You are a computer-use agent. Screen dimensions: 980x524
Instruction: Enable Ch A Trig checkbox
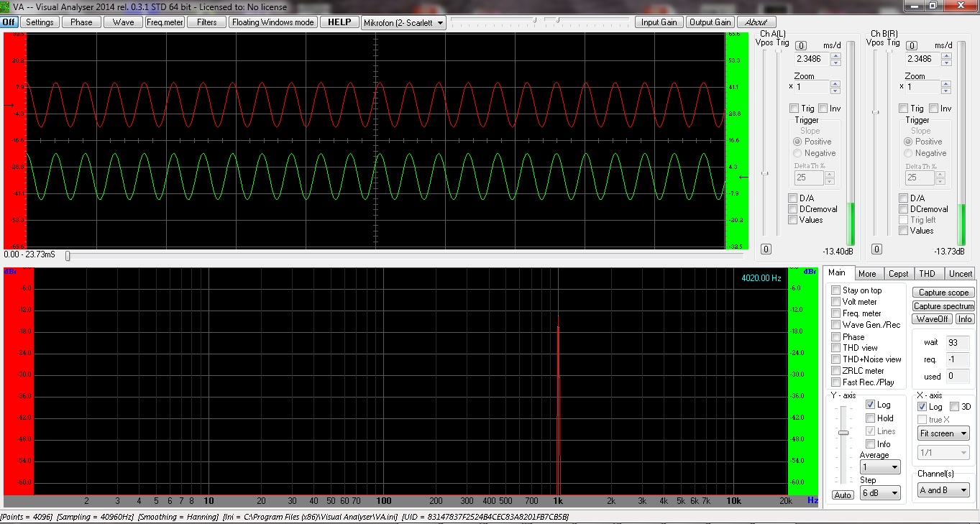pos(794,109)
